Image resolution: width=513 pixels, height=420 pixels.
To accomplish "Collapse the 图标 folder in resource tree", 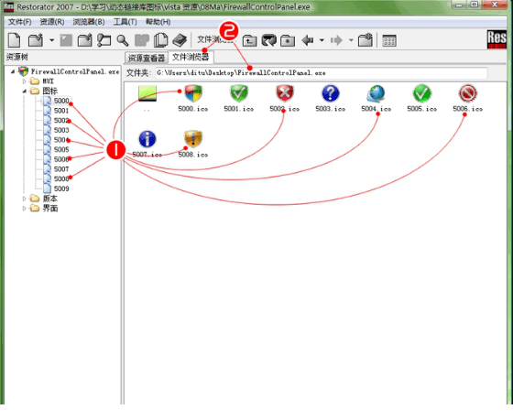I will 24,91.
